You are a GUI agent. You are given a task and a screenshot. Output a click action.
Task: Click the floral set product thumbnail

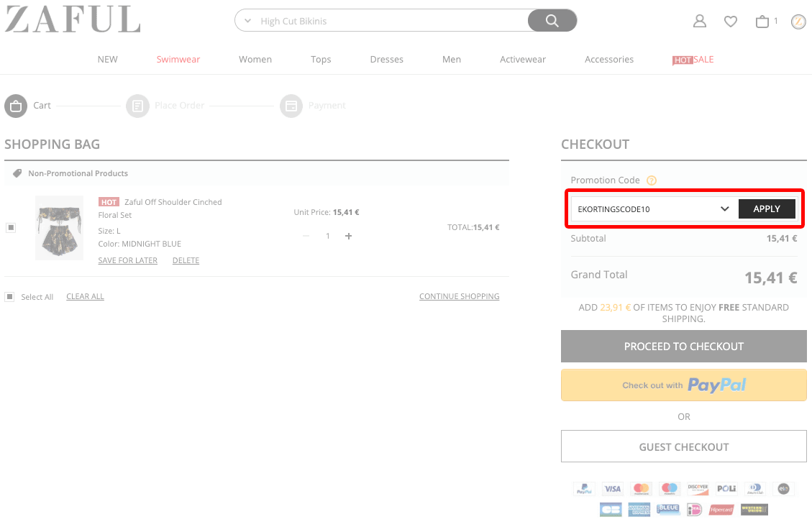[59, 228]
